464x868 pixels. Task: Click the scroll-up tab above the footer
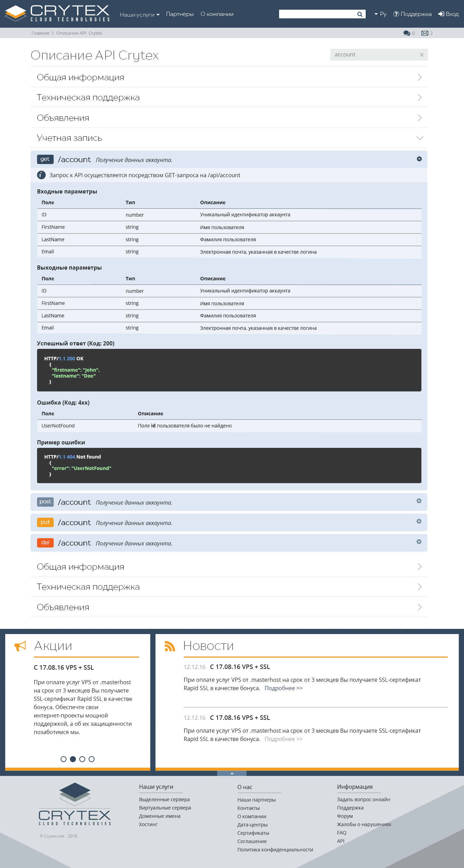tap(232, 773)
